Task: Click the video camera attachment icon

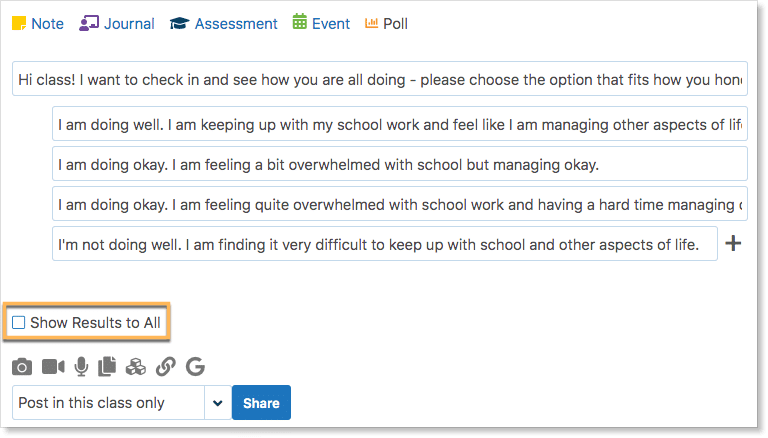Action: pyautogui.click(x=52, y=367)
